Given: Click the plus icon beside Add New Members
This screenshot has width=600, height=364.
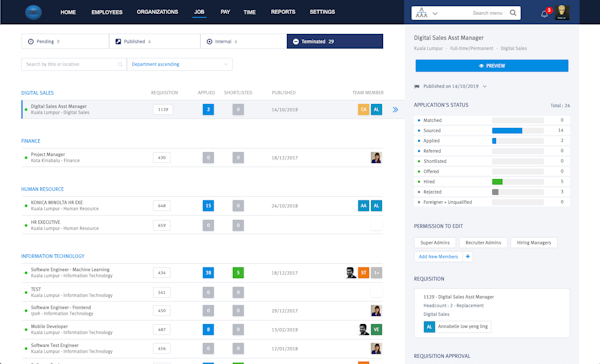Looking at the screenshot, I should 468,256.
